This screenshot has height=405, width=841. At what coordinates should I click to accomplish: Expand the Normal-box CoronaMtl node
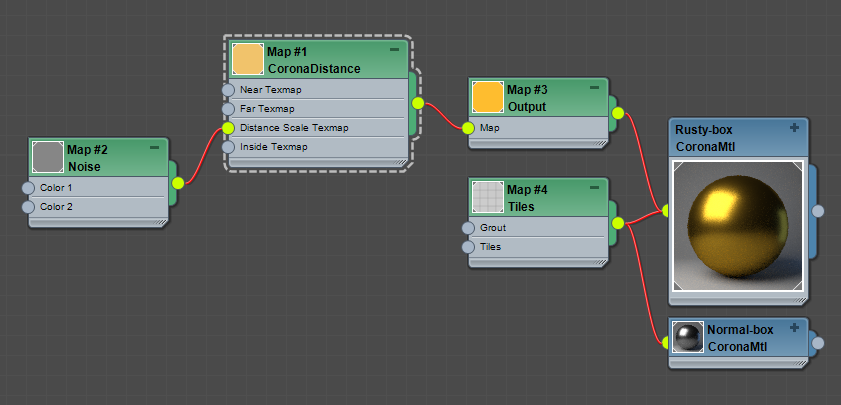(794, 327)
